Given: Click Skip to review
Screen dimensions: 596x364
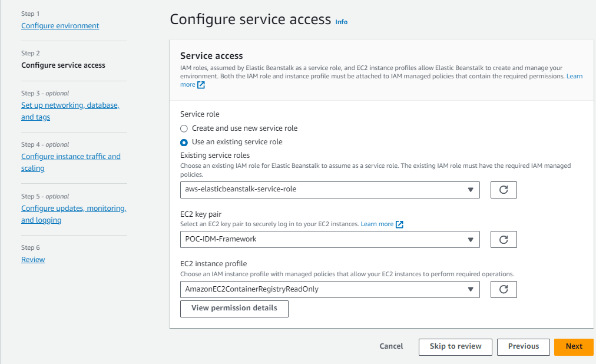Looking at the screenshot, I should click(455, 347).
